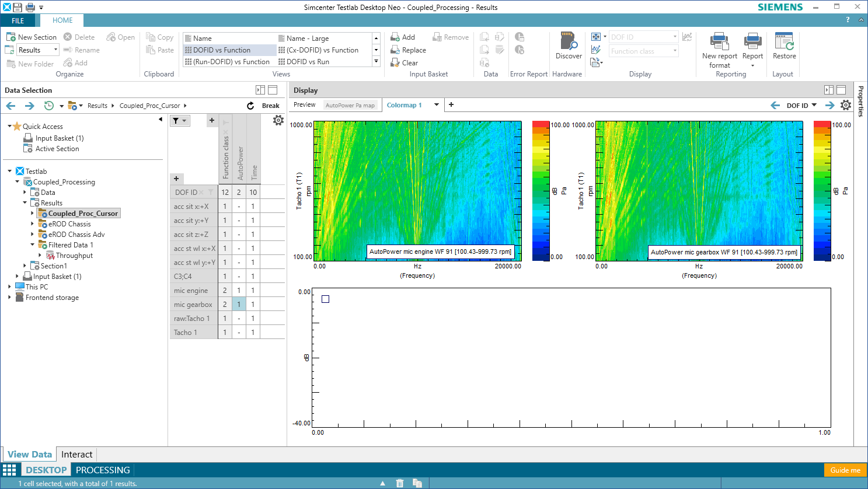Click the print icon in title bar

(30, 7)
